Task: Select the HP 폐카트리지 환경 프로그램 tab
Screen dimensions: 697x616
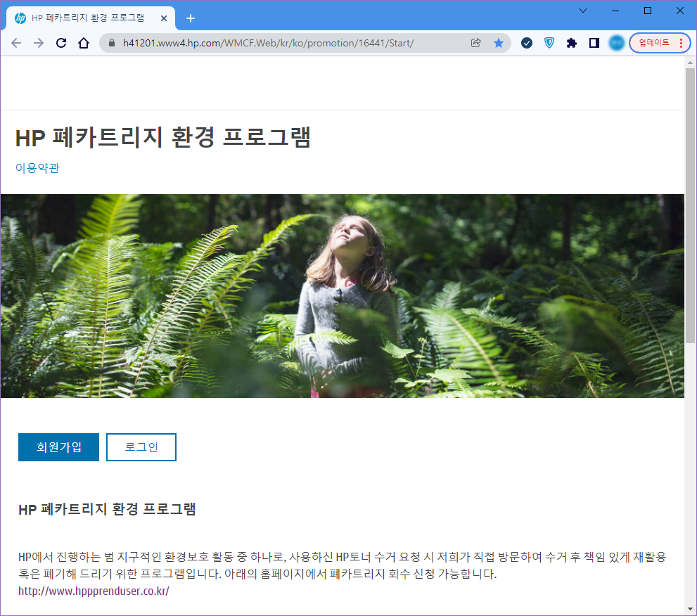Action: pos(90,18)
